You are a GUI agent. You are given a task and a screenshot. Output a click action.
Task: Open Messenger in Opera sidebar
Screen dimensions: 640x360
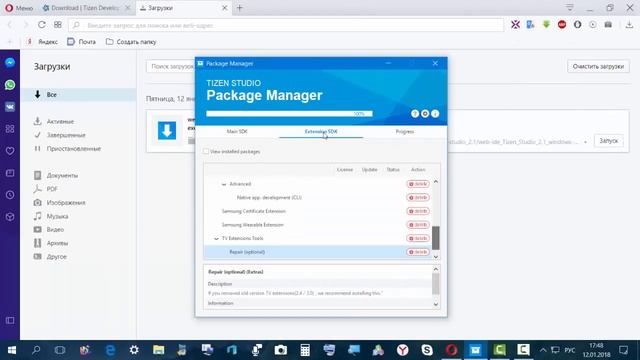pyautogui.click(x=10, y=62)
